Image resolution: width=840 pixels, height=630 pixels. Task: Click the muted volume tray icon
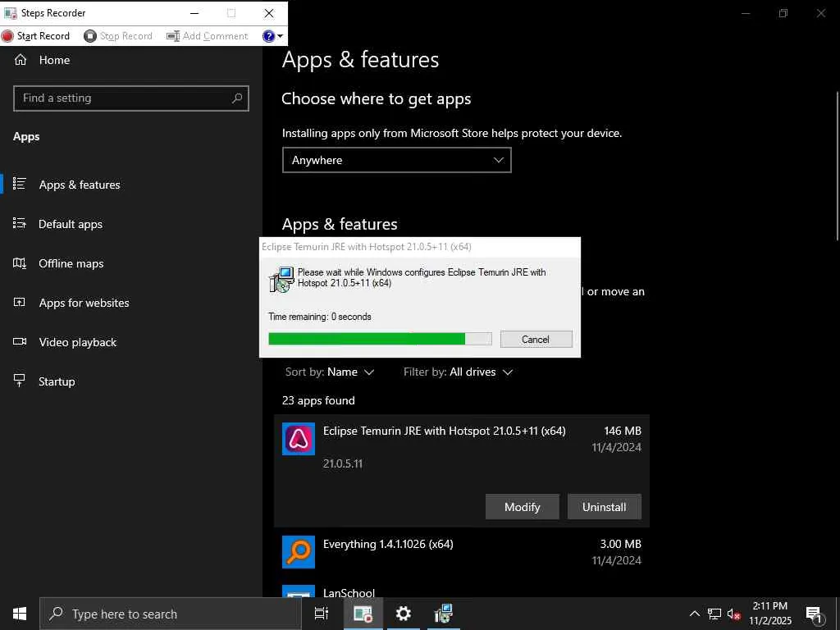tap(734, 614)
